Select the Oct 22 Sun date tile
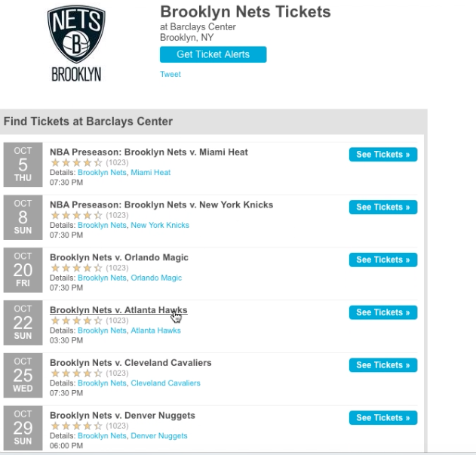476x455 pixels. tap(23, 322)
